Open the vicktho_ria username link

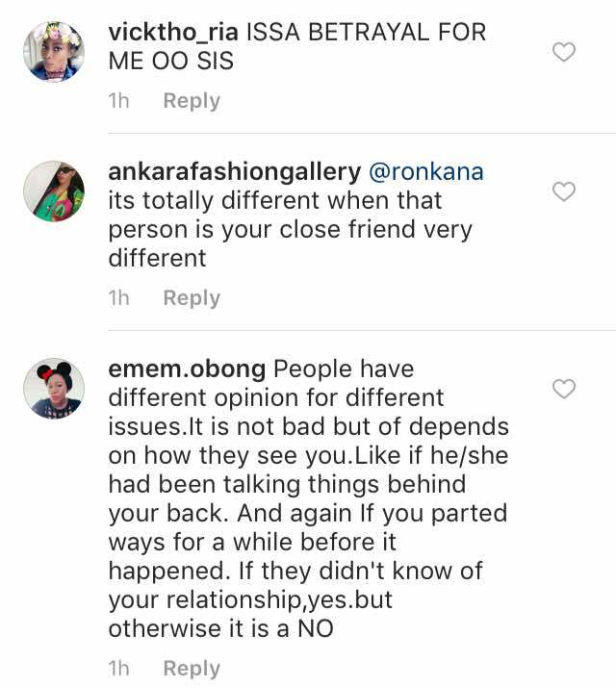[x=174, y=31]
